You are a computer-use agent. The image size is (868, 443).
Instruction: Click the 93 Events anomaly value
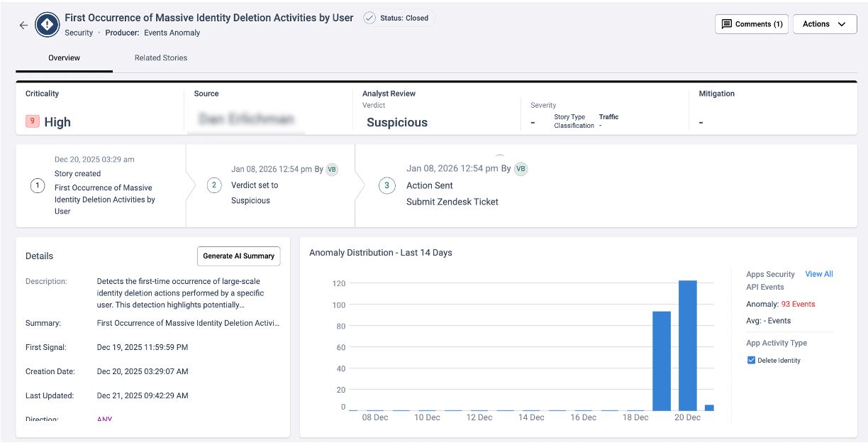point(798,304)
